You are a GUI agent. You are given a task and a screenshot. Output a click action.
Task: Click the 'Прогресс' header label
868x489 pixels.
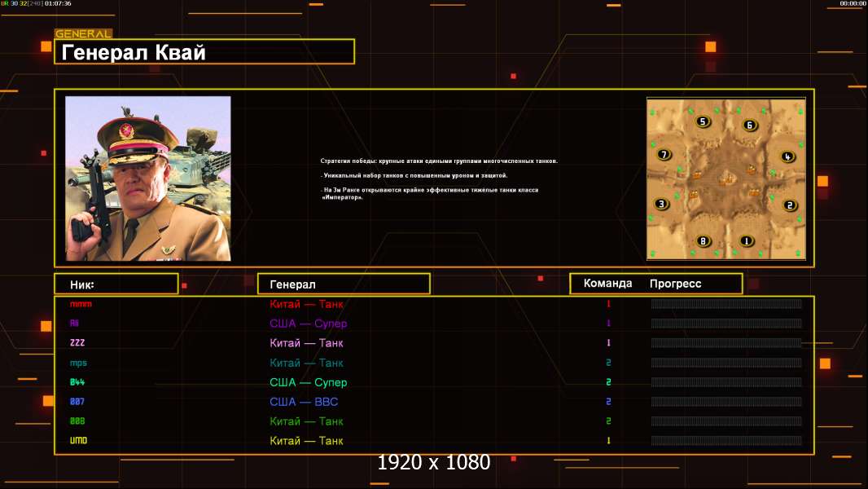675,284
